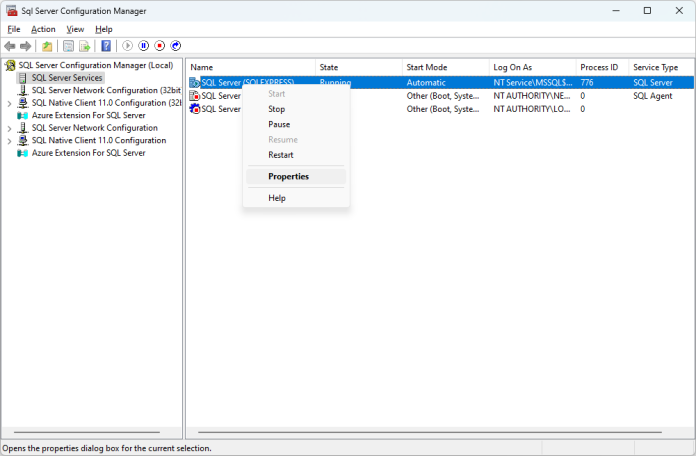Click the Forward arrow toolbar icon
The width and height of the screenshot is (696, 456).
tap(26, 46)
